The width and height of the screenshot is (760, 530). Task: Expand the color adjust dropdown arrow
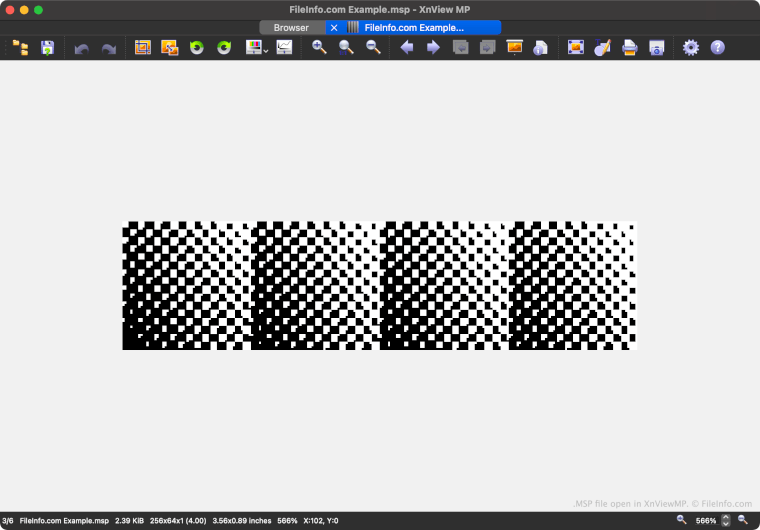tap(266, 50)
